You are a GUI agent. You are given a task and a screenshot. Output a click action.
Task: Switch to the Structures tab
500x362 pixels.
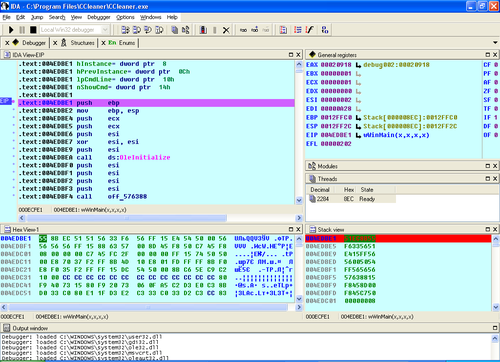pos(82,43)
